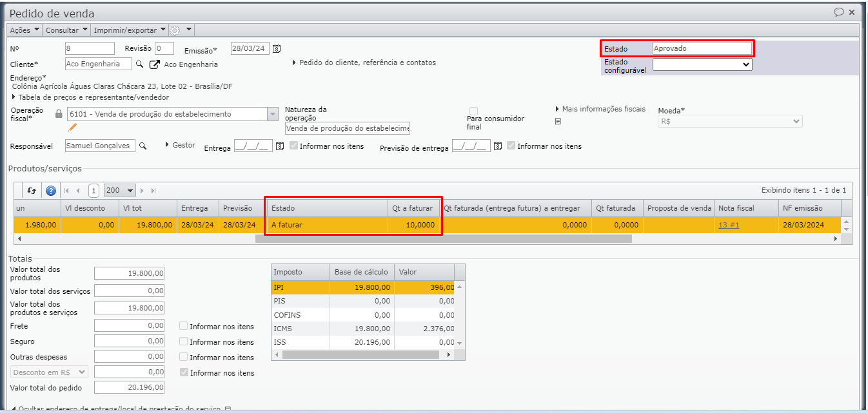This screenshot has width=868, height=413.
Task: Click the Frete value field
Action: pos(130,326)
